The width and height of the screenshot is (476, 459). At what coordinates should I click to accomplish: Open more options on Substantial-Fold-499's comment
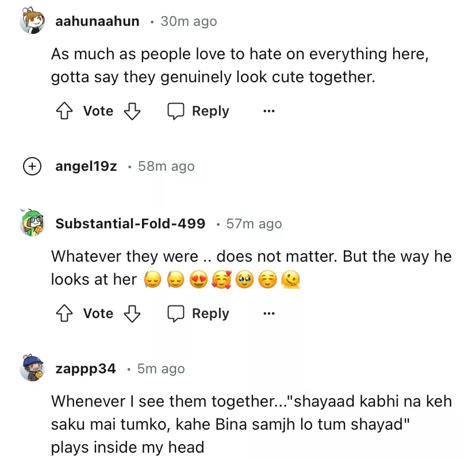[x=268, y=313]
